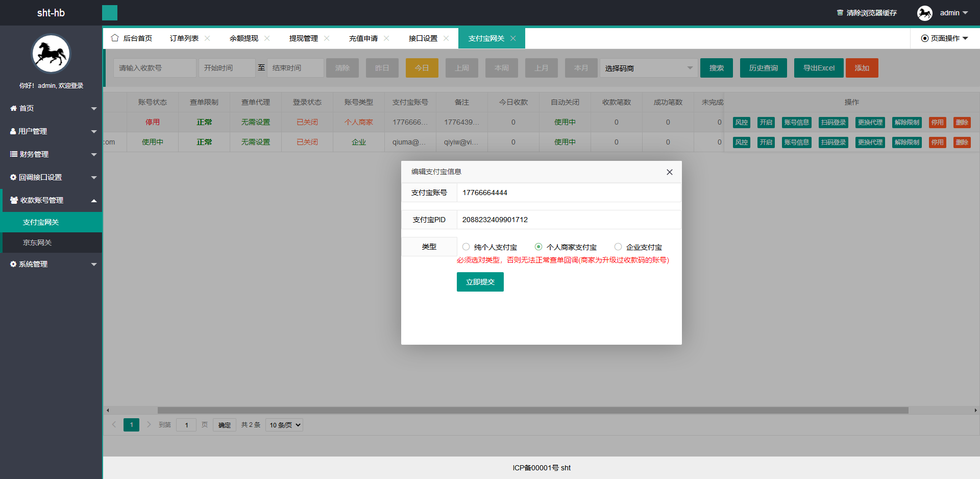The image size is (980, 479).
Task: Close the 订单列表 tab via its X
Action: coord(207,38)
